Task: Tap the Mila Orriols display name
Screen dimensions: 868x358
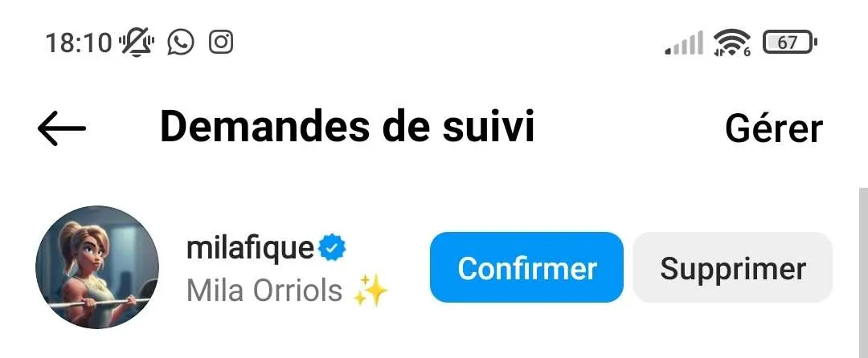Action: coord(264,291)
